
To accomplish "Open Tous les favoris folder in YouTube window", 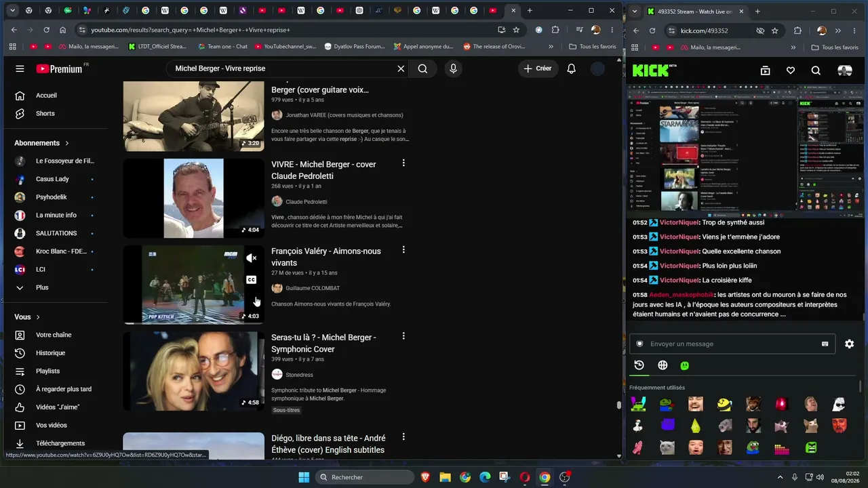I will [593, 47].
